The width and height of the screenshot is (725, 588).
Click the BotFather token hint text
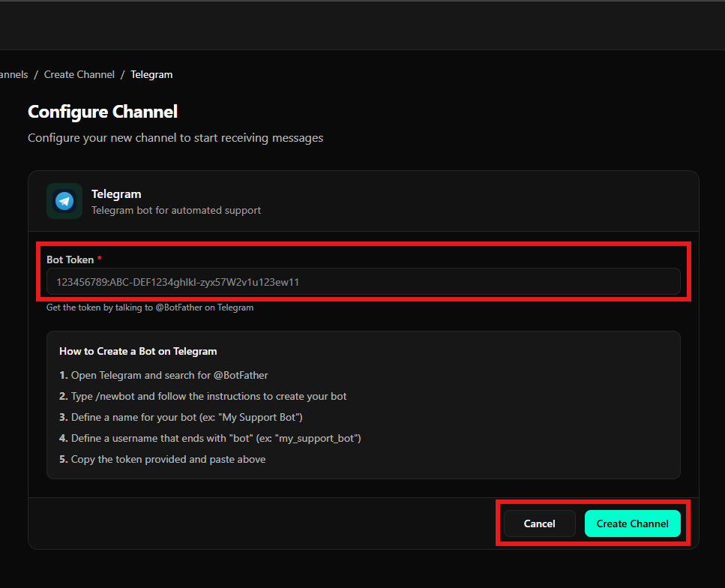tap(150, 307)
